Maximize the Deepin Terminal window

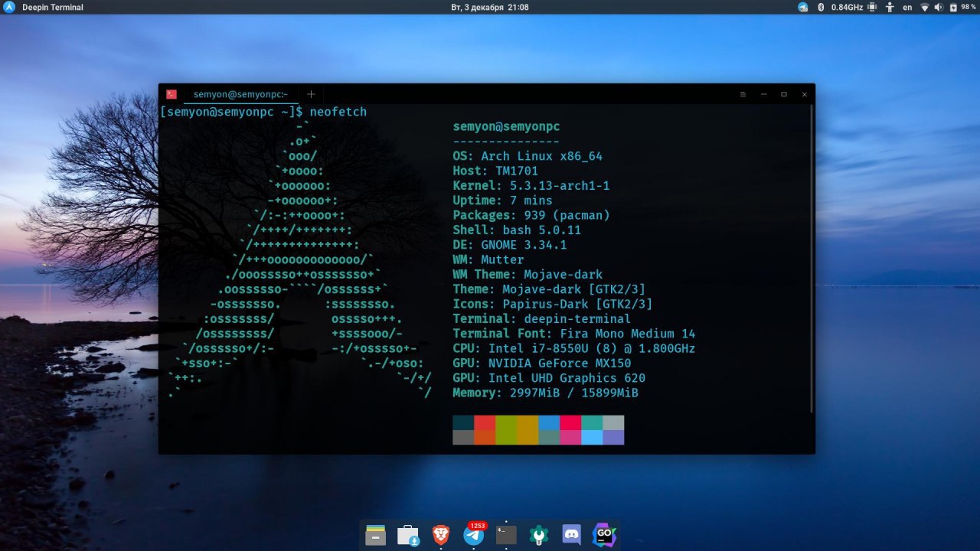click(784, 94)
